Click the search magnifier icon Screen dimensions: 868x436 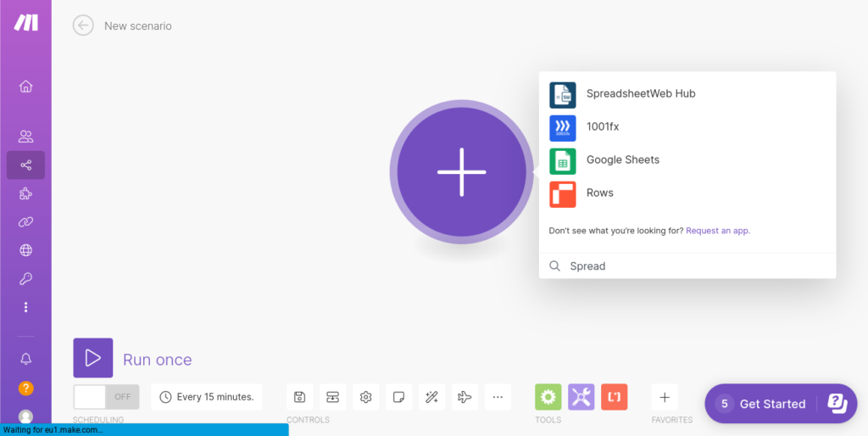coord(554,266)
